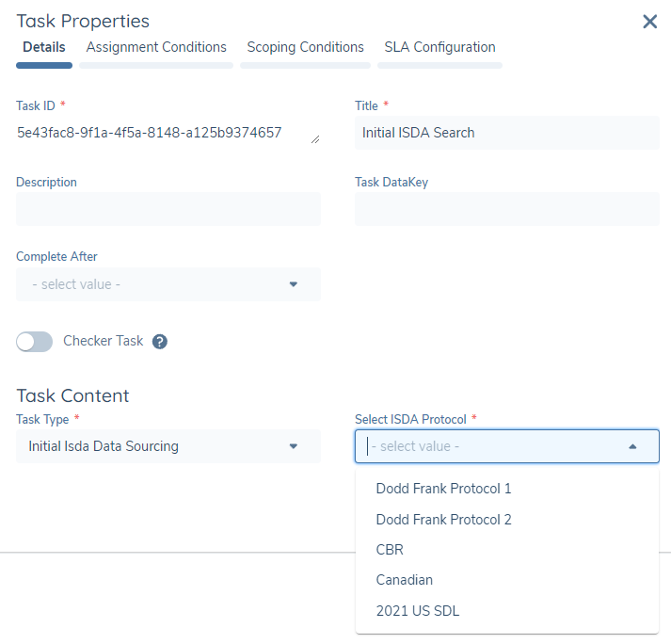Click the Checker Task help icon

160,342
